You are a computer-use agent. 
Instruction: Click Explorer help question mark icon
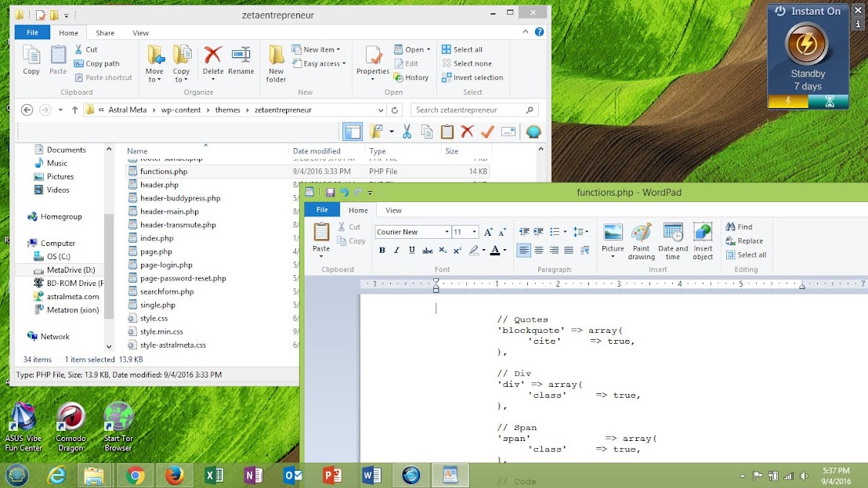539,32
